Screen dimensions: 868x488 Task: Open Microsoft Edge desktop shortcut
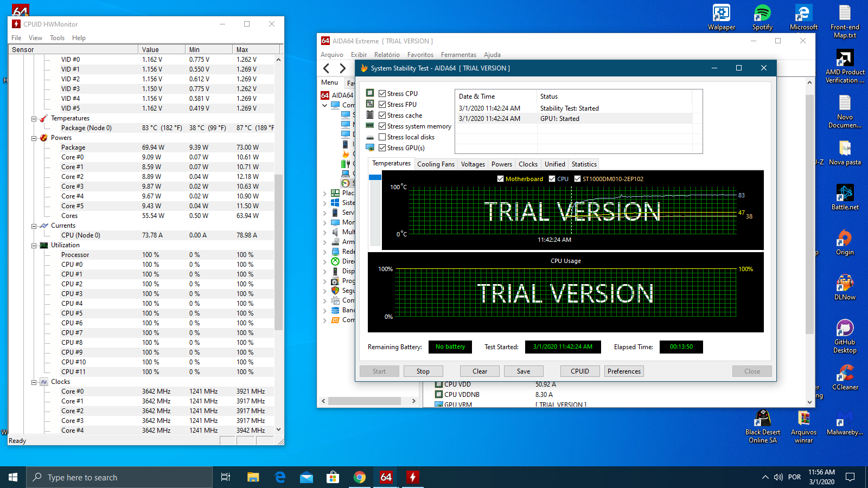[803, 17]
